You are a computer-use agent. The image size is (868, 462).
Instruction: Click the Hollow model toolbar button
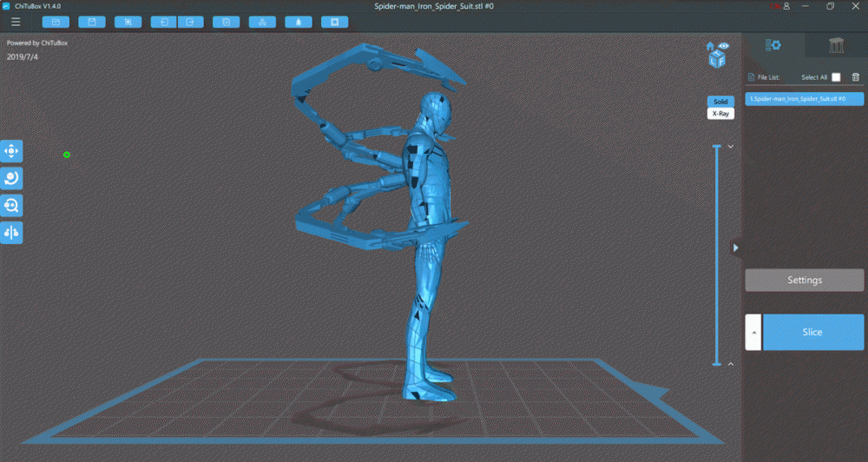coord(299,23)
